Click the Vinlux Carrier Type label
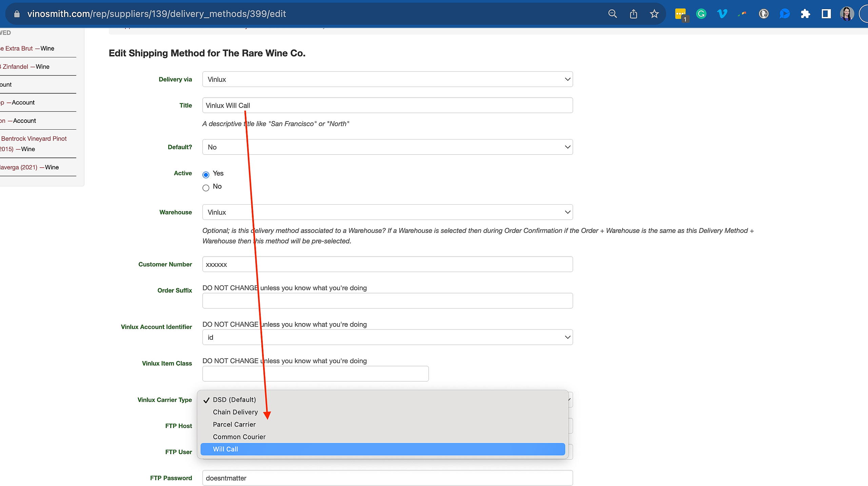The height and width of the screenshot is (486, 868). click(165, 400)
